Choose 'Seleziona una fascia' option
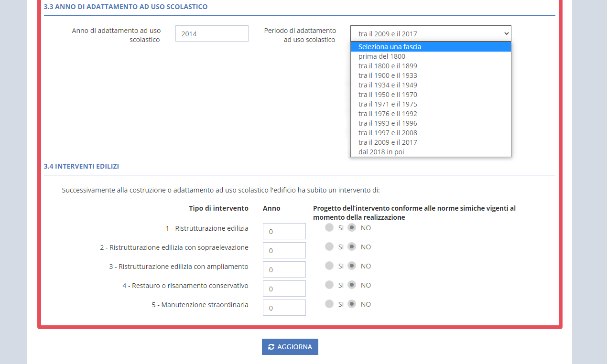The image size is (607, 364). [430, 47]
